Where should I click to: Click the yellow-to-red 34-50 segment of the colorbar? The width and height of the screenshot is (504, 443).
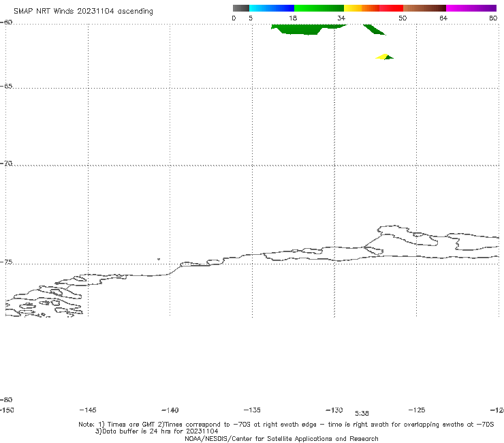click(373, 8)
